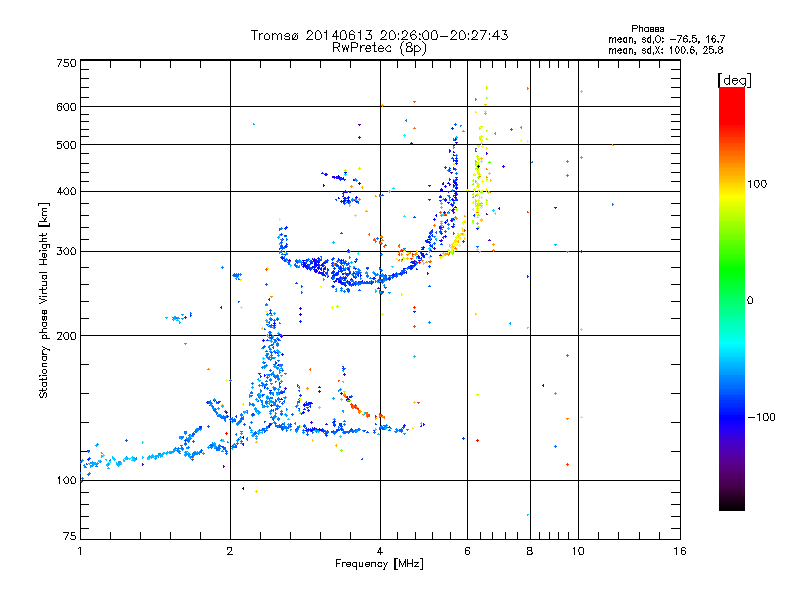Image resolution: width=800 pixels, height=600 pixels.
Task: Click the x-axis tick label '2'
Action: click(230, 551)
